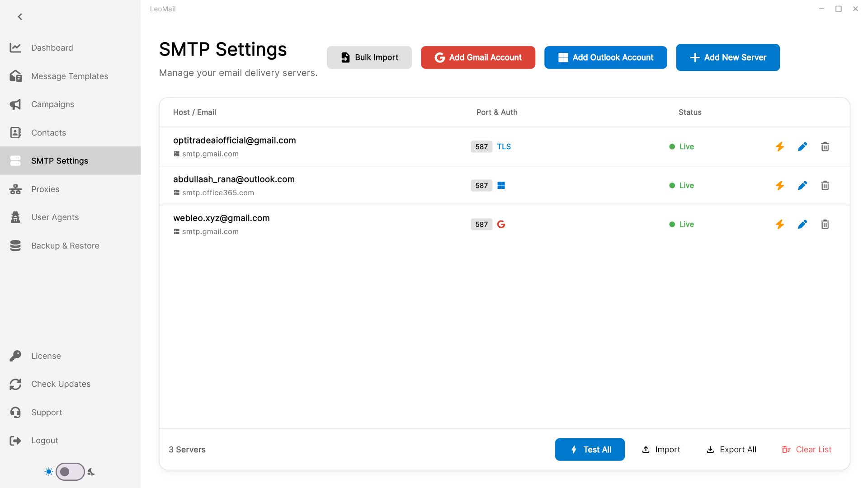
Task: Click smtp.office365.com host text
Action: [x=218, y=192]
